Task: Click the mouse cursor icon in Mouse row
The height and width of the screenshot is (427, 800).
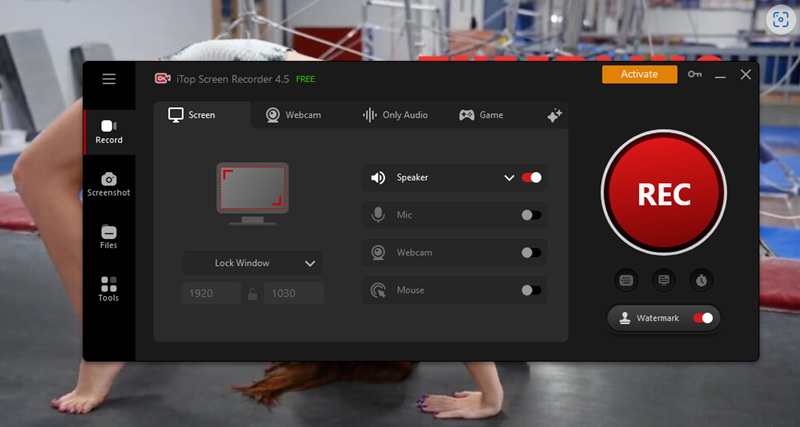Action: (378, 290)
